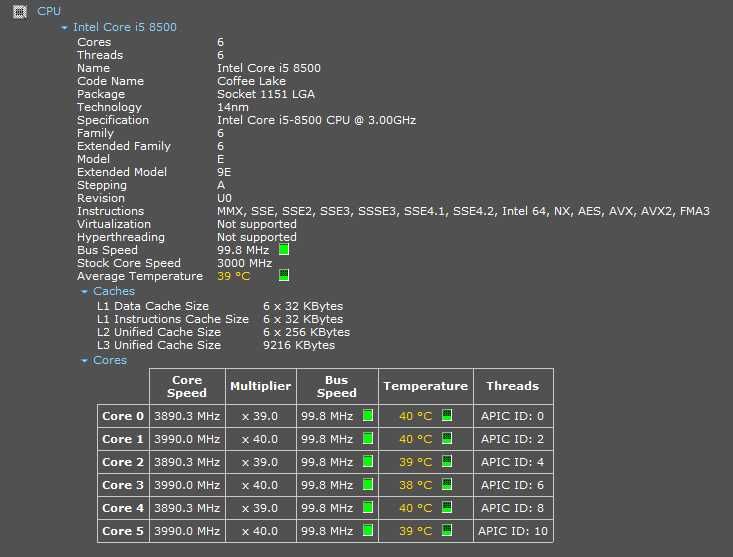Click Core 1 temperature graph icon
The width and height of the screenshot is (733, 557).
447,438
